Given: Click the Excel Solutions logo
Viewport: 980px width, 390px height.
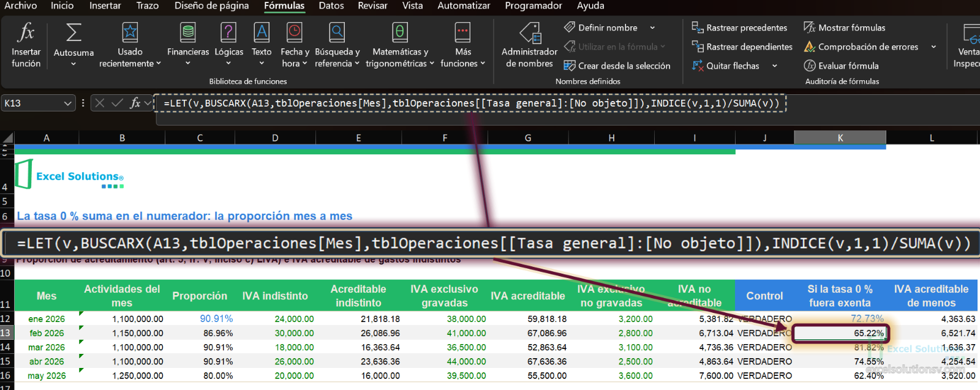Looking at the screenshot, I should point(70,175).
